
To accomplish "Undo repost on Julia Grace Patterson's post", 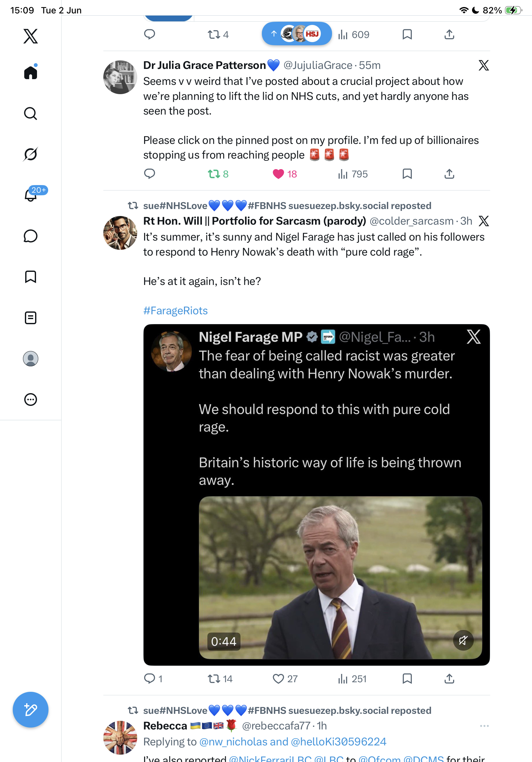I will (218, 174).
